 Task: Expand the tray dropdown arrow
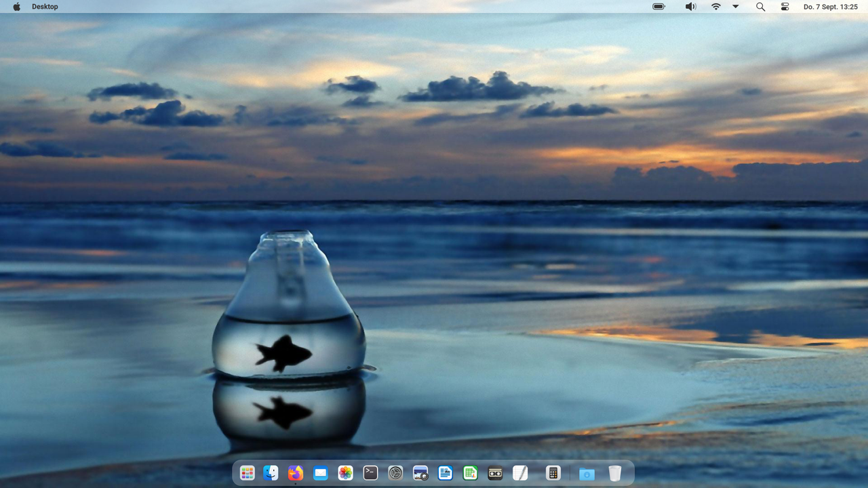point(736,6)
